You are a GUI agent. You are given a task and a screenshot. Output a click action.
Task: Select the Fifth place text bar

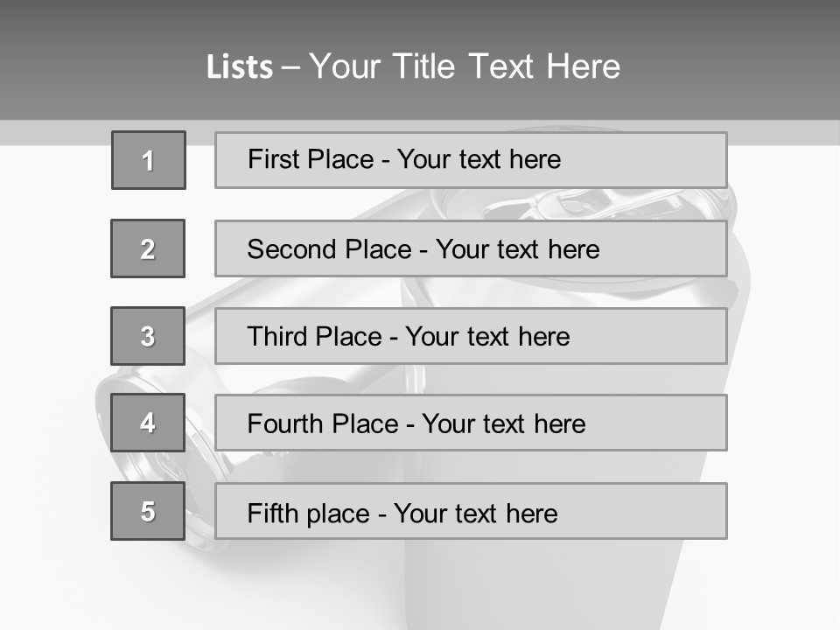(x=471, y=511)
